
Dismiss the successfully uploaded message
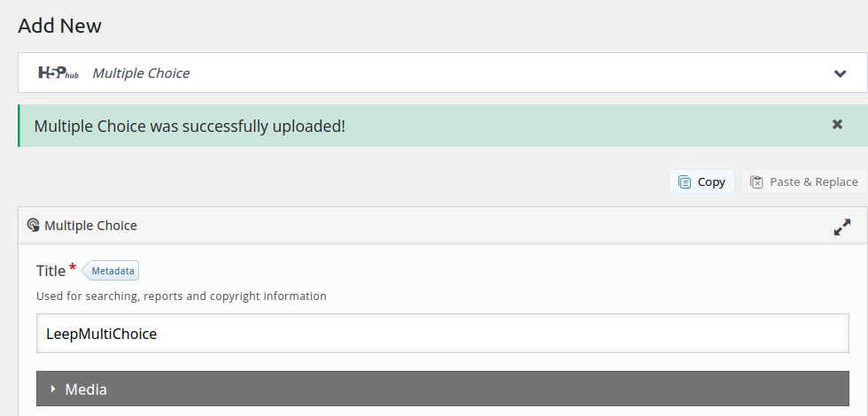coord(837,125)
